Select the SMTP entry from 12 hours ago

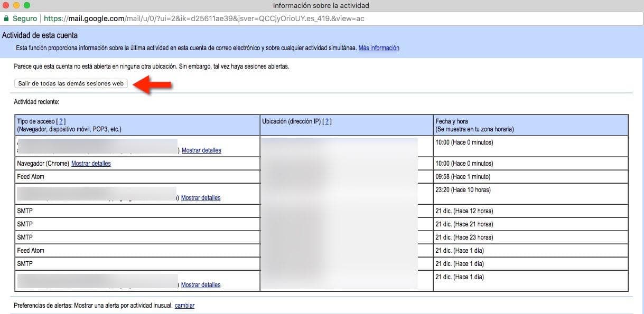point(25,211)
